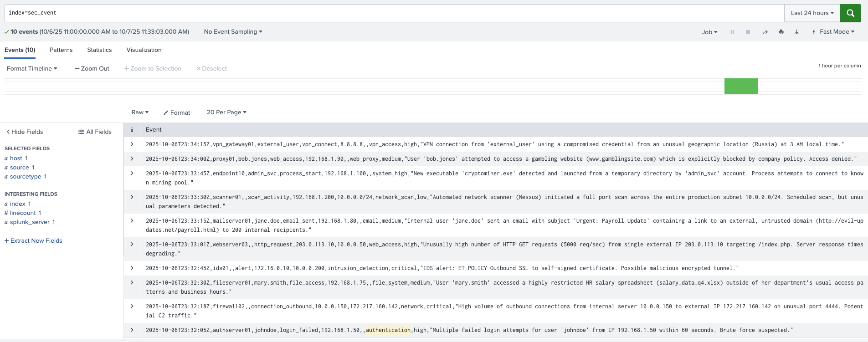The width and height of the screenshot is (868, 342).
Task: Click Zoom Out on timeline
Action: [92, 69]
